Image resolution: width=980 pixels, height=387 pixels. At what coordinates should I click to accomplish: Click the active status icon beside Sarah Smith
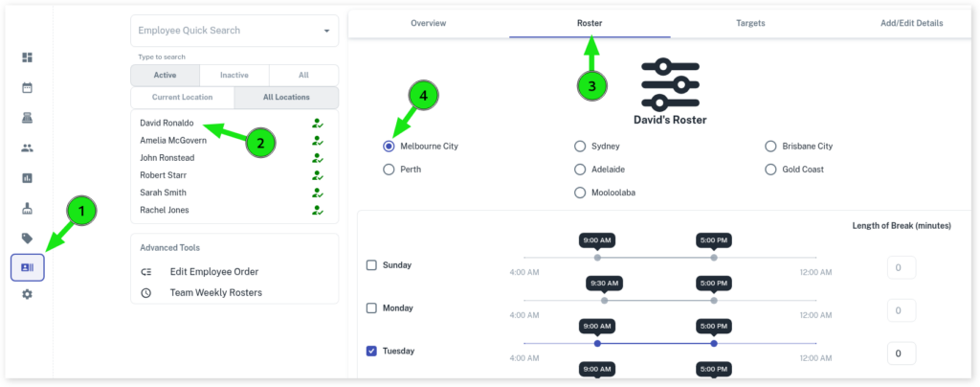pyautogui.click(x=317, y=193)
